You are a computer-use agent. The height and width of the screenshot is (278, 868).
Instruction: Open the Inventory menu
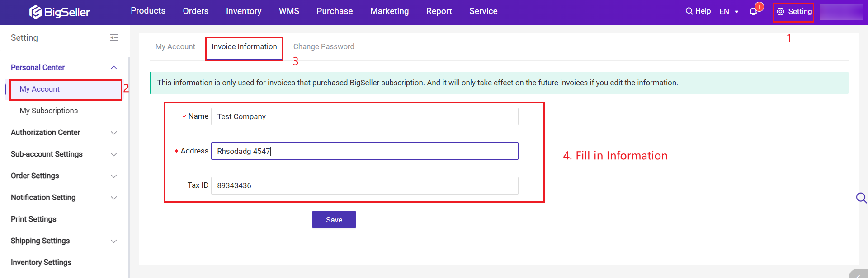[x=244, y=11]
